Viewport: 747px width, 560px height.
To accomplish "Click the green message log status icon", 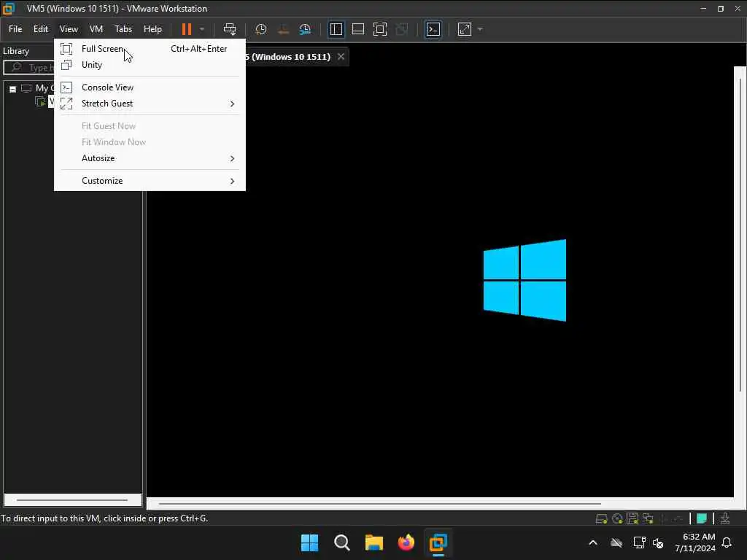I will [702, 518].
